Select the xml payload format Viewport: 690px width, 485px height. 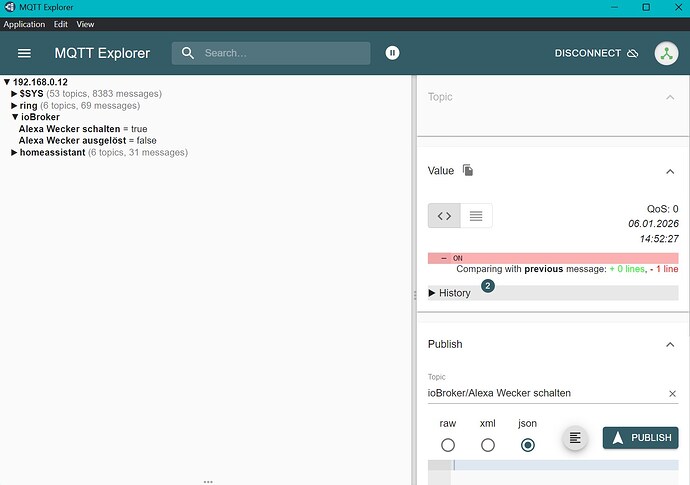pyautogui.click(x=488, y=445)
